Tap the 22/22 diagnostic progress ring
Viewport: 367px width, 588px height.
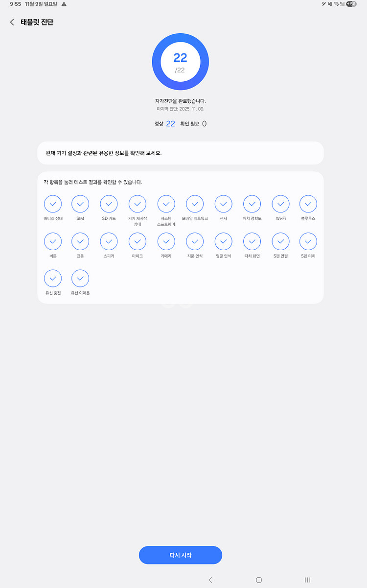click(181, 62)
